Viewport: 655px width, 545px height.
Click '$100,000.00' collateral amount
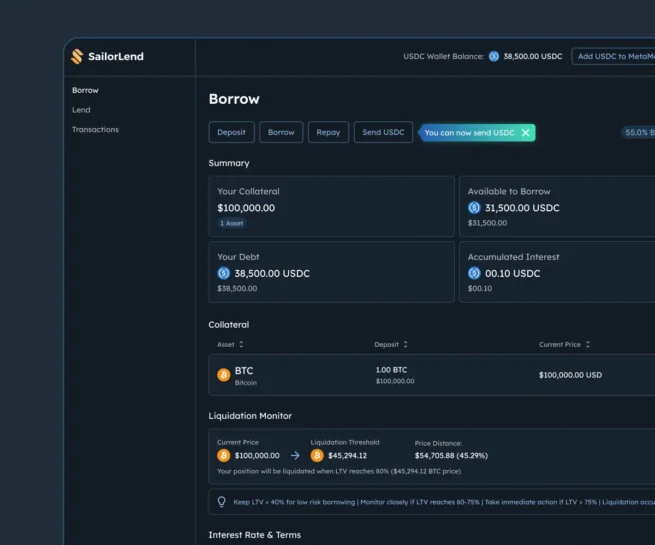tap(246, 208)
